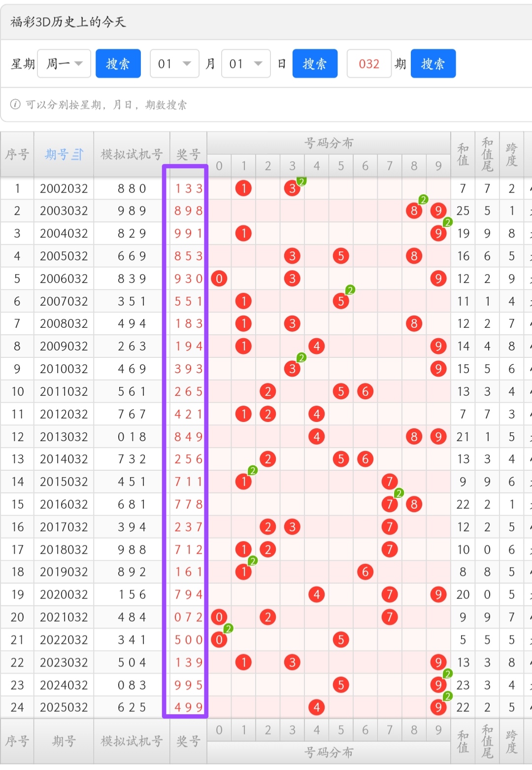Click the red 5 ball in row 2024032
532x770 pixels.
341,685
